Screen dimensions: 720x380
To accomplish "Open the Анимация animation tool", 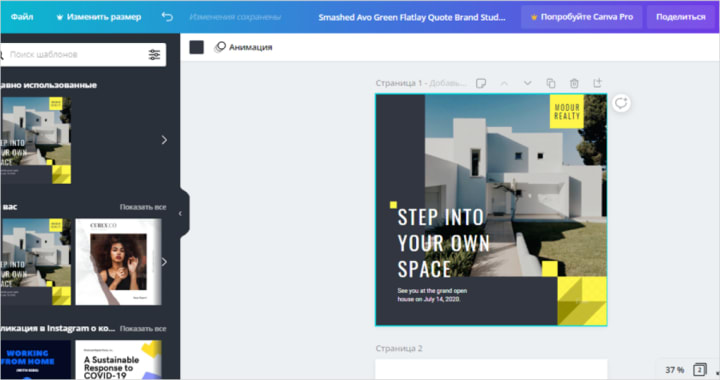I will (x=243, y=47).
